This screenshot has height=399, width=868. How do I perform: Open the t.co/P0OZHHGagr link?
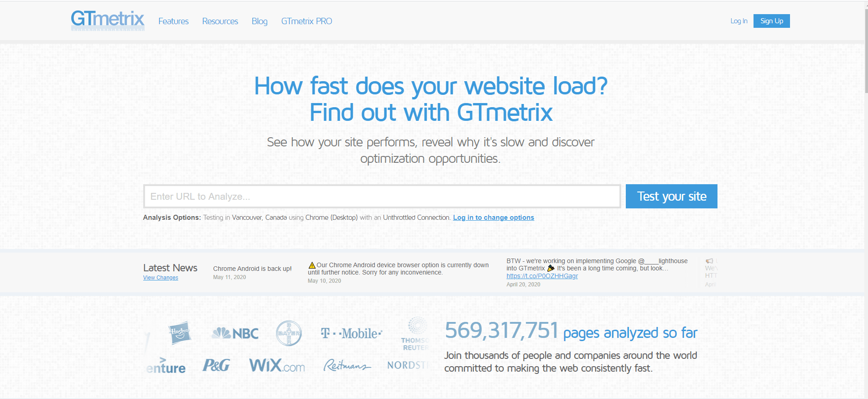coord(542,276)
